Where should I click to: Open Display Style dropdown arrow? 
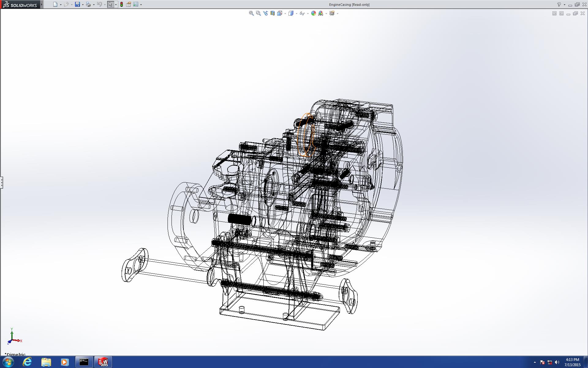[296, 13]
